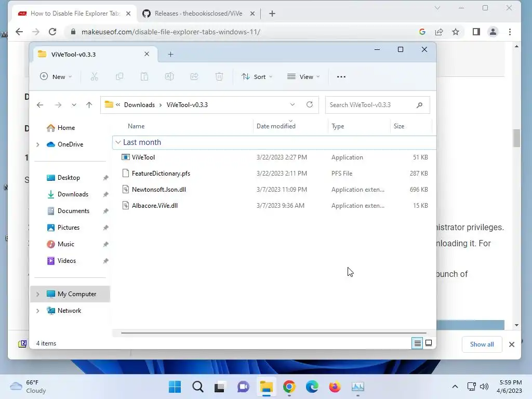Open Music quick access folder

60,244
